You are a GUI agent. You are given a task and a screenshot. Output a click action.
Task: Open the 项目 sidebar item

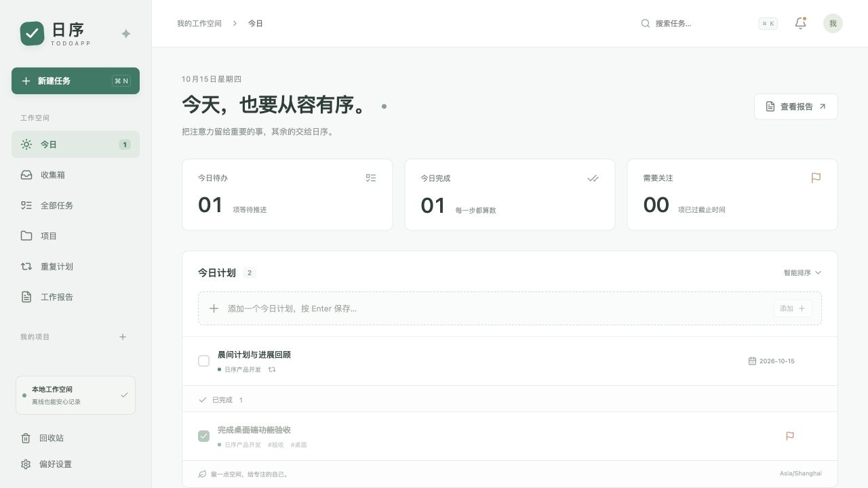(x=75, y=236)
